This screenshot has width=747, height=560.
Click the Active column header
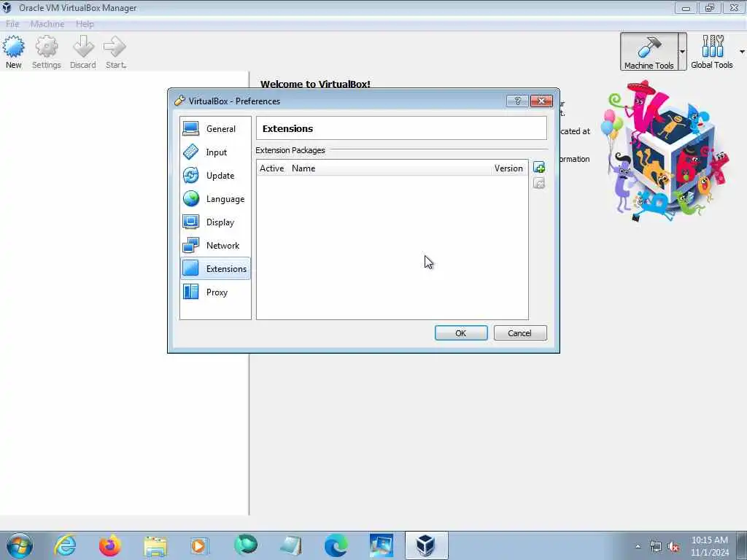click(x=271, y=168)
